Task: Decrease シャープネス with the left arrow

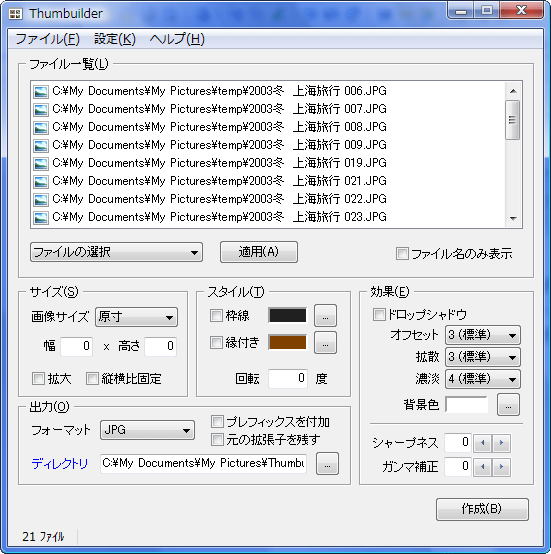Action: pos(482,443)
